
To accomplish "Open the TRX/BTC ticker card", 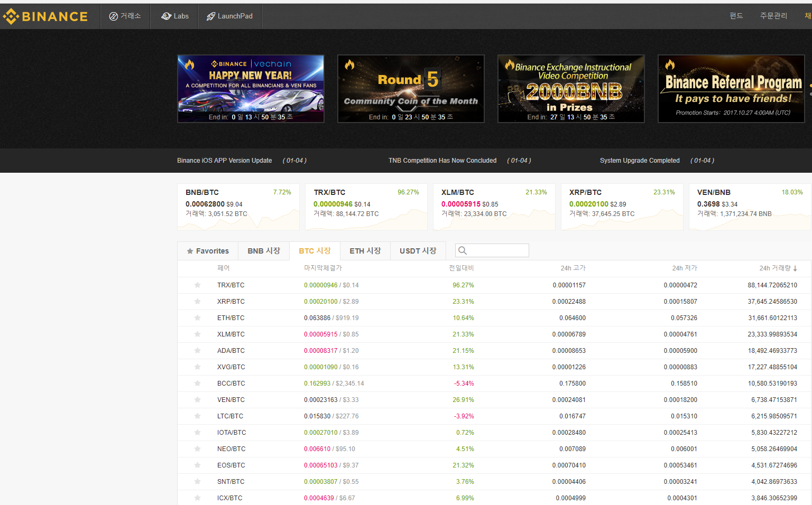I will [366, 207].
